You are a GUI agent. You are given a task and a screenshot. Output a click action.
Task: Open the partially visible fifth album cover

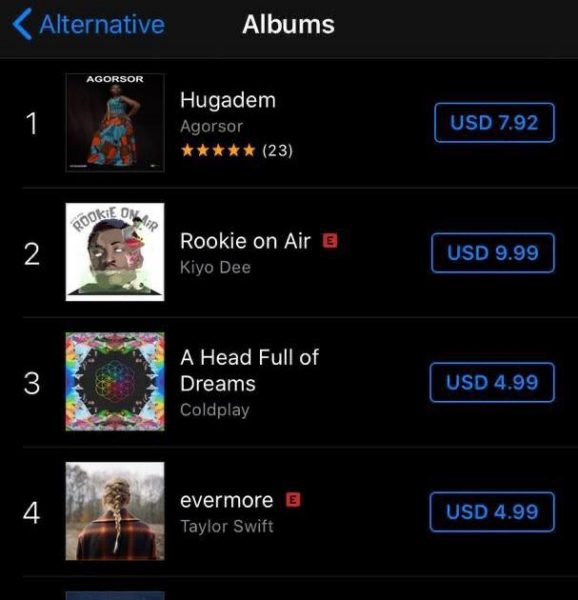tap(115, 596)
